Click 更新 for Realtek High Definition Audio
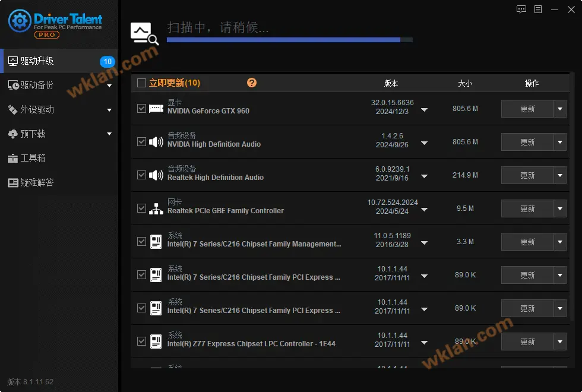The height and width of the screenshot is (392, 582). [x=527, y=175]
